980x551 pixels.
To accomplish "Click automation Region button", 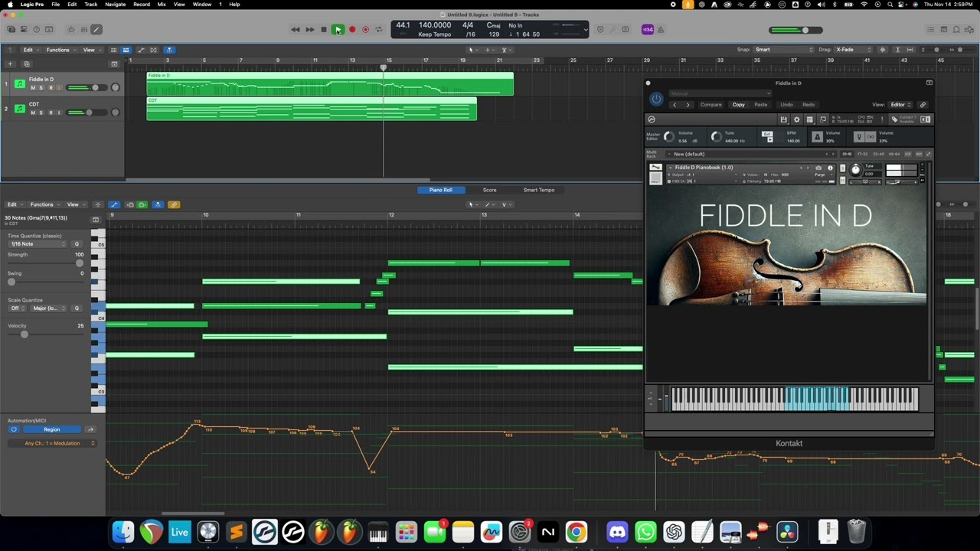I will (51, 429).
